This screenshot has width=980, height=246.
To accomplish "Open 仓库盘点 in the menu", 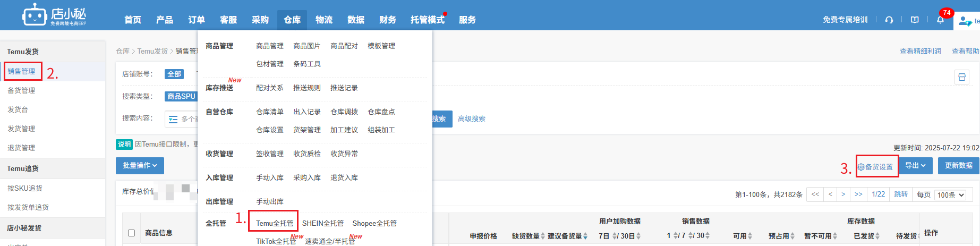I will [381, 112].
